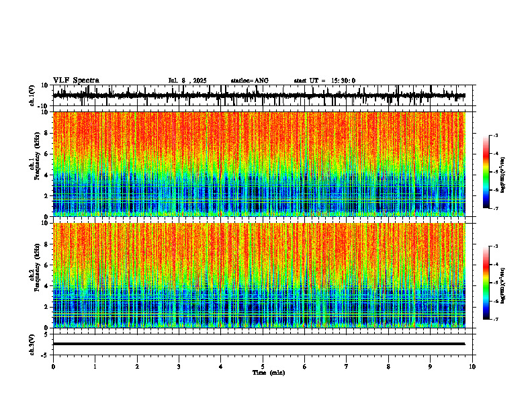Screen dimensions: 532x411
Task: Click the time axis tick label "7"
Action: click(347, 367)
